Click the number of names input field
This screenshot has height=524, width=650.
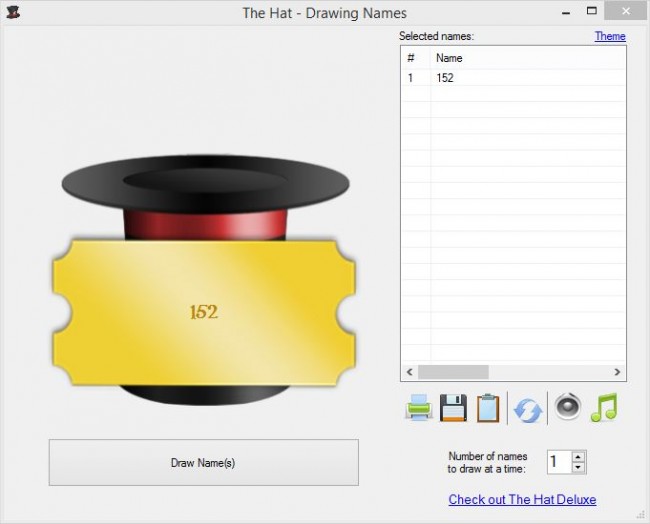pyautogui.click(x=558, y=461)
